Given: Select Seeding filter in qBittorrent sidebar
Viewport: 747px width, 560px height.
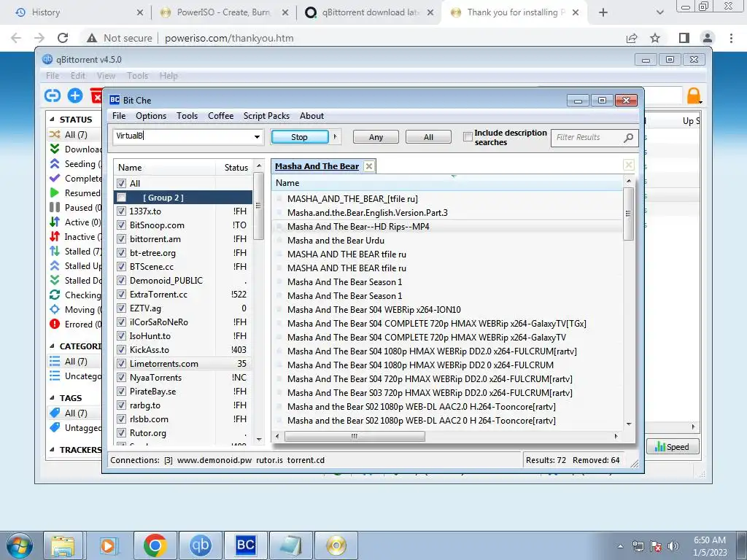Looking at the screenshot, I should 75,164.
